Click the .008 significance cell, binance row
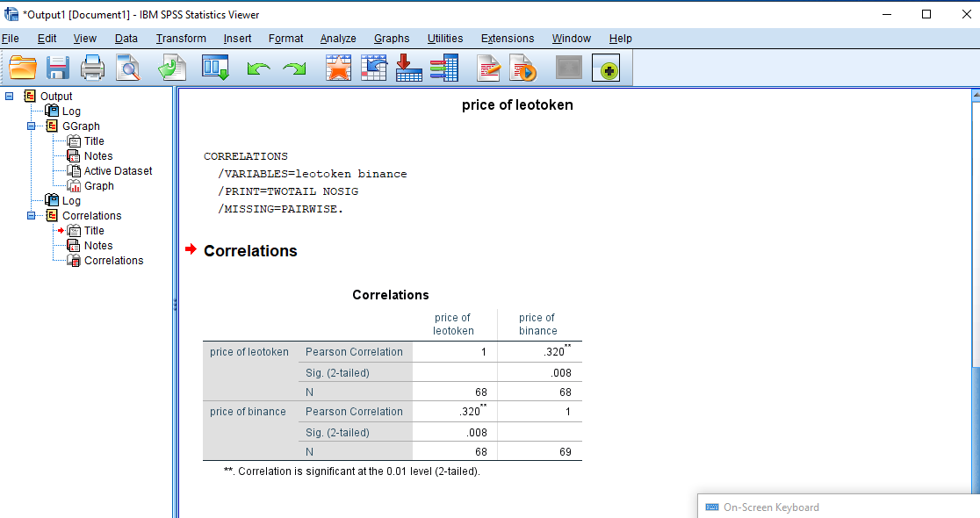This screenshot has width=980, height=518. (x=476, y=432)
